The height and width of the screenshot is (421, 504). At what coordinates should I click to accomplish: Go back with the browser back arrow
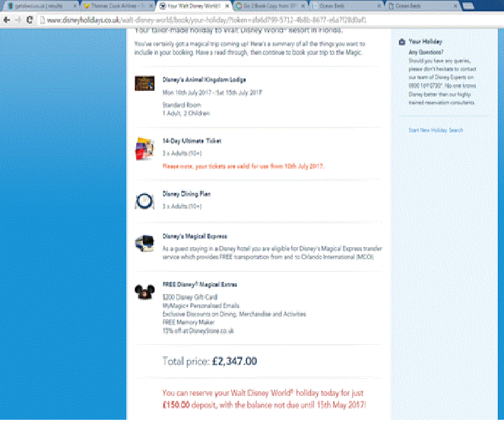point(7,20)
